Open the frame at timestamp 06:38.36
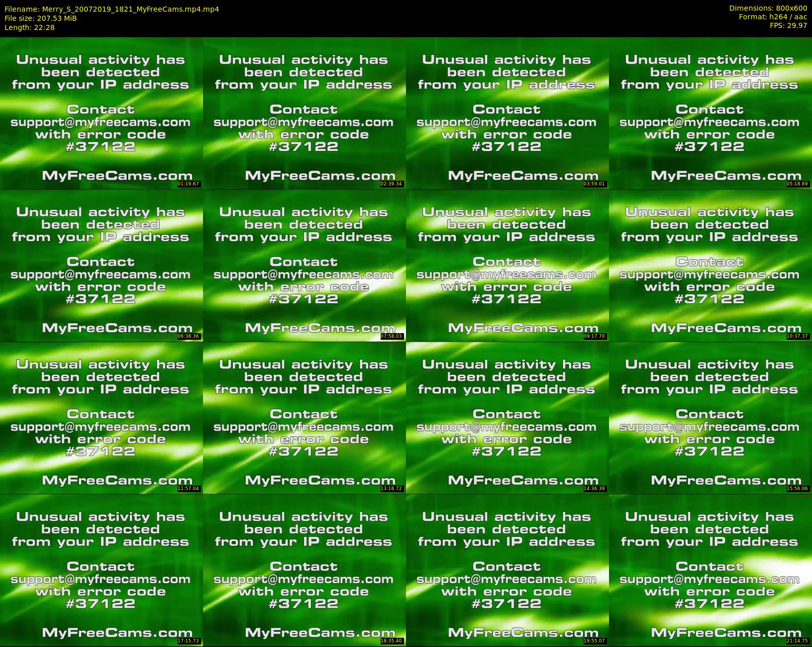 (101, 266)
